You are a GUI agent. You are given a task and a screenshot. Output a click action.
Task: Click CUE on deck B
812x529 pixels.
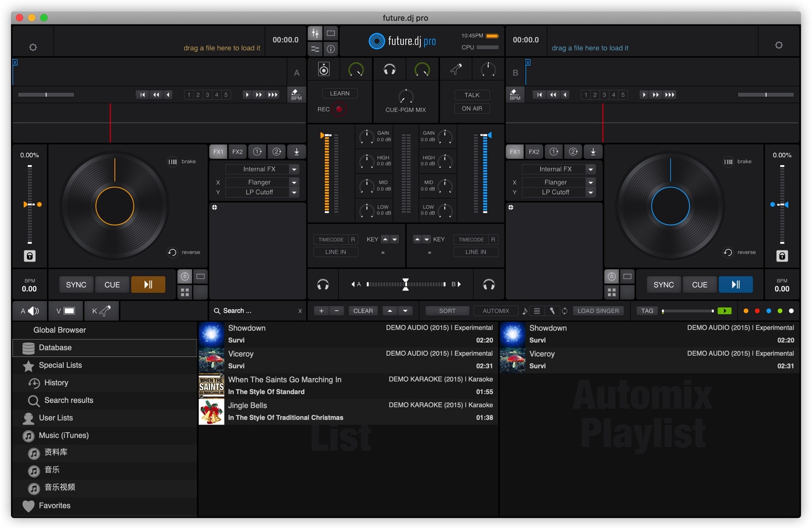[x=699, y=285]
